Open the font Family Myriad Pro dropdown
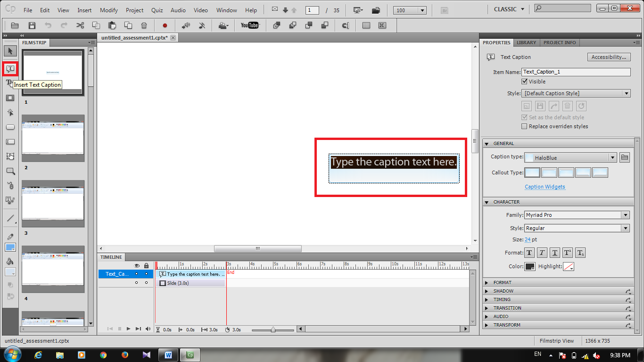The width and height of the screenshot is (644, 362). 577,215
